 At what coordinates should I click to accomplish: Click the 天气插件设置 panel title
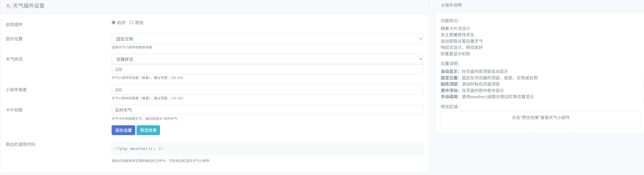coord(29,6)
